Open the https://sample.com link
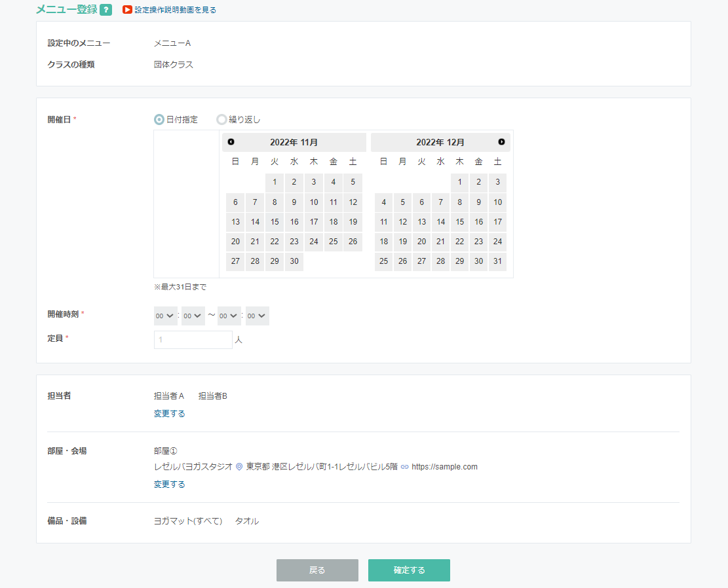Image resolution: width=728 pixels, height=588 pixels. [444, 467]
